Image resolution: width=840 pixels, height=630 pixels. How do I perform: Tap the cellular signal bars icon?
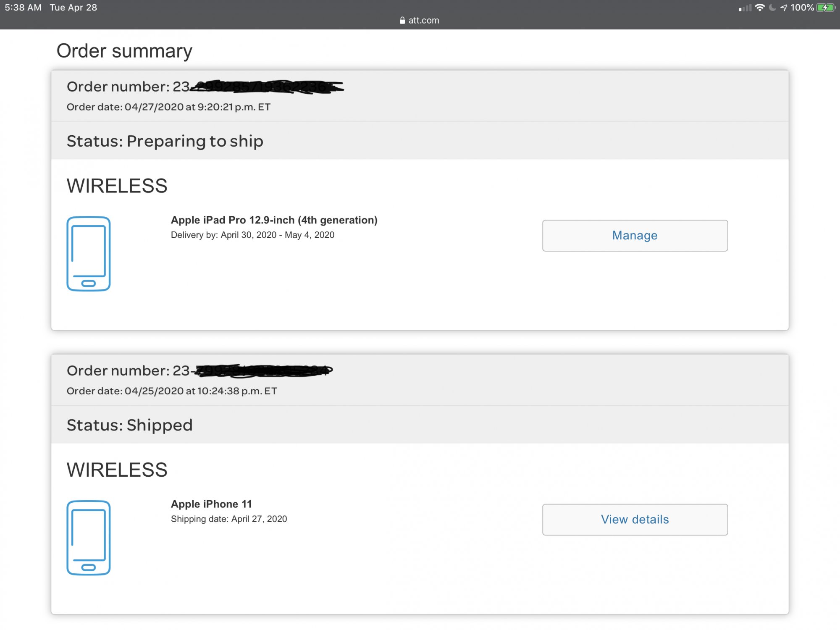745,8
